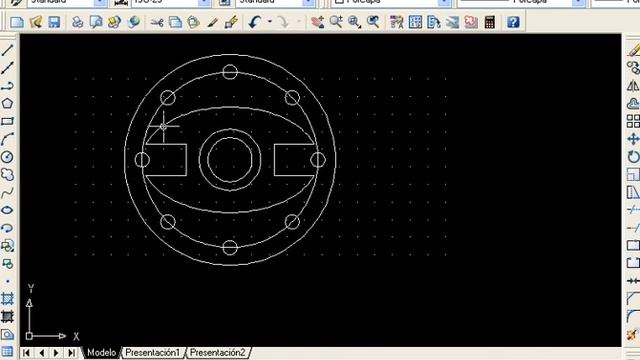Select the Scale tool
640x360 pixels.
pyautogui.click(x=633, y=175)
